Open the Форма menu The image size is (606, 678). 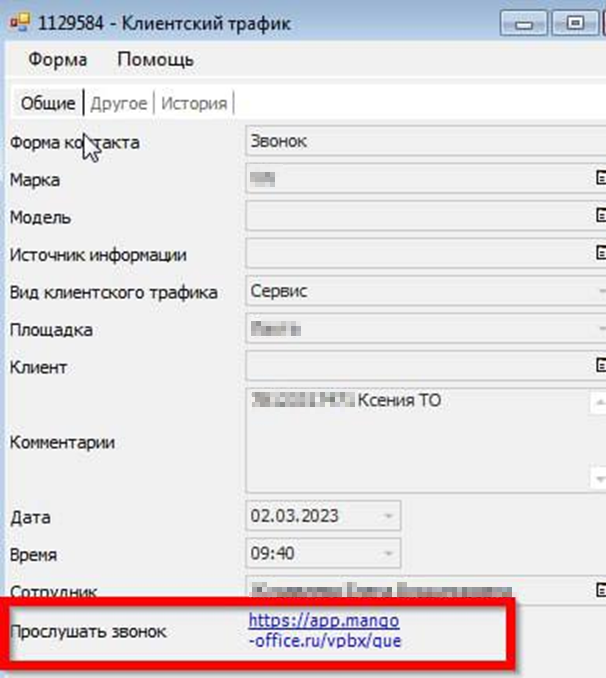pos(57,60)
